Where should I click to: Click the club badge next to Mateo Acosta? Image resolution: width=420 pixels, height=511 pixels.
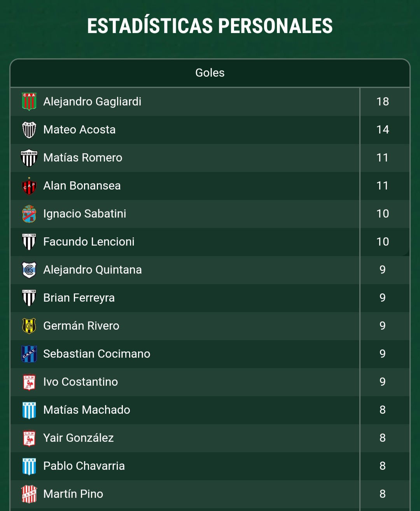[29, 130]
